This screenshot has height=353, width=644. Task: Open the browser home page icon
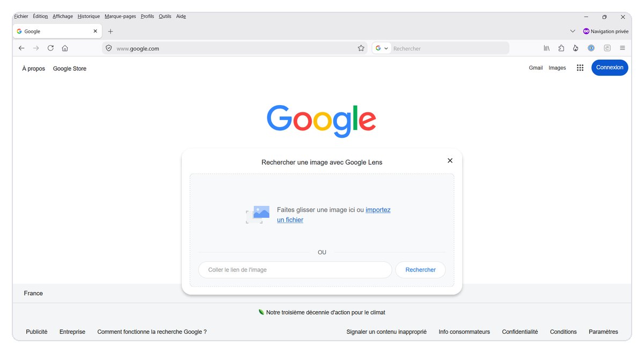coord(65,48)
